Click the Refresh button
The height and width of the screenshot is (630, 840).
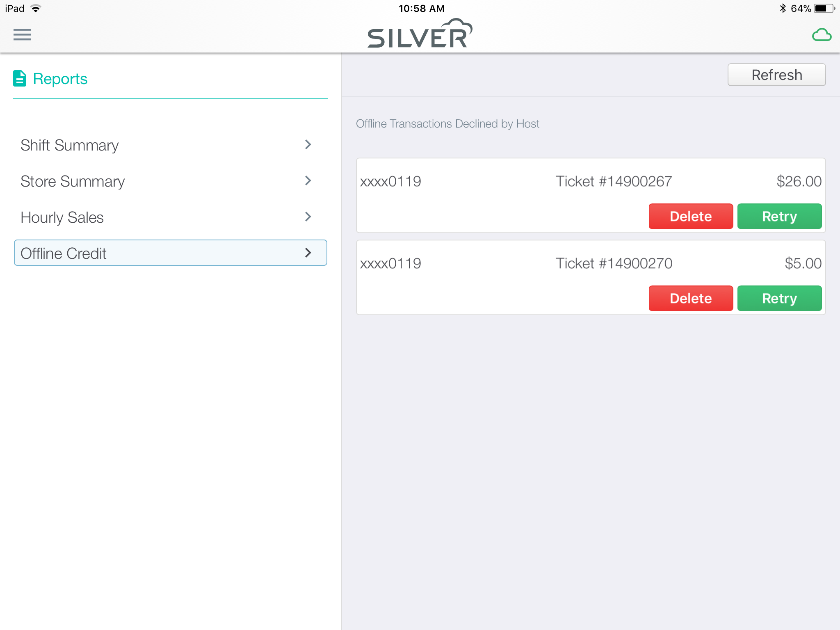click(x=776, y=75)
